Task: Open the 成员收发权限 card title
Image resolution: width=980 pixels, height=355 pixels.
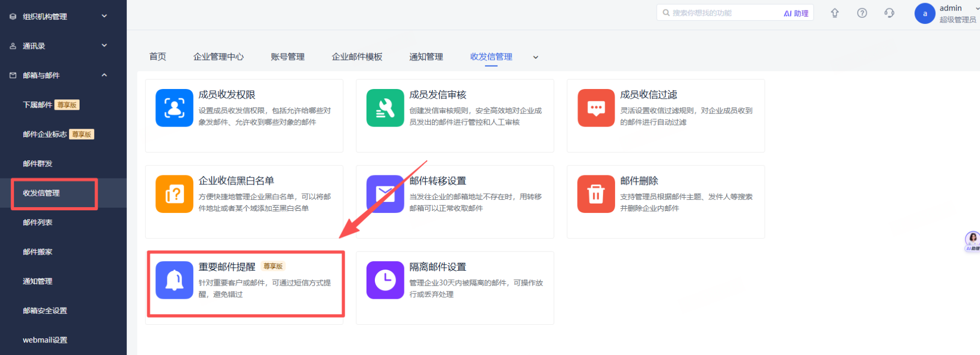Action: 227,95
